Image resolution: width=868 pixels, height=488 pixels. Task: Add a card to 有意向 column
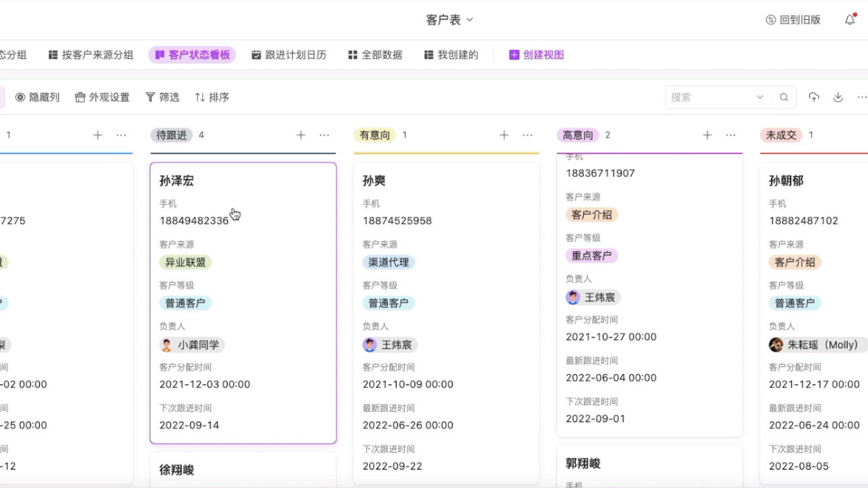pos(504,136)
